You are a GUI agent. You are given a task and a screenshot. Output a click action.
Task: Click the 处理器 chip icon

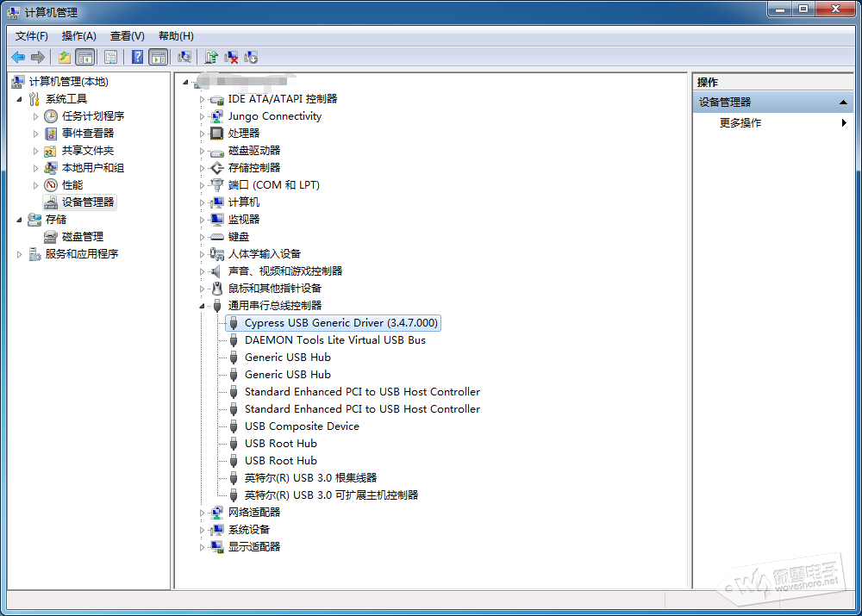(217, 134)
